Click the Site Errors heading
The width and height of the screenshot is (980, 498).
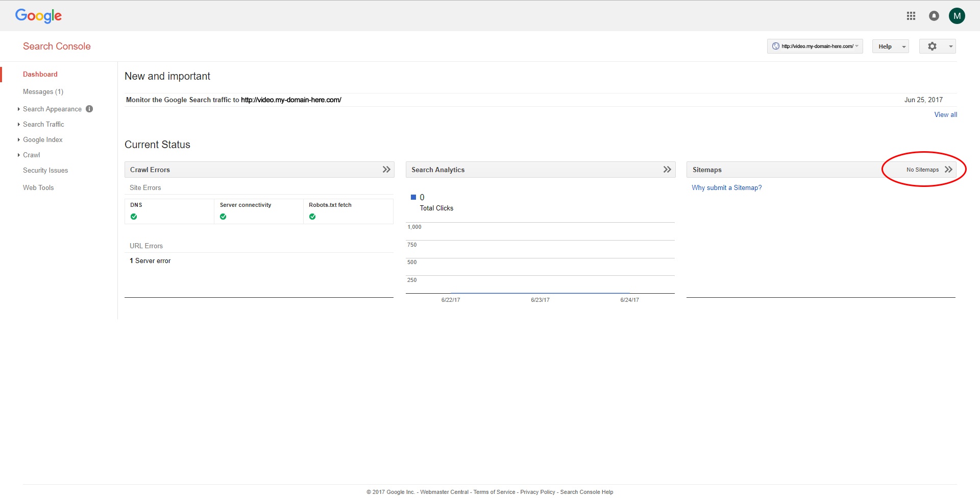click(x=145, y=187)
